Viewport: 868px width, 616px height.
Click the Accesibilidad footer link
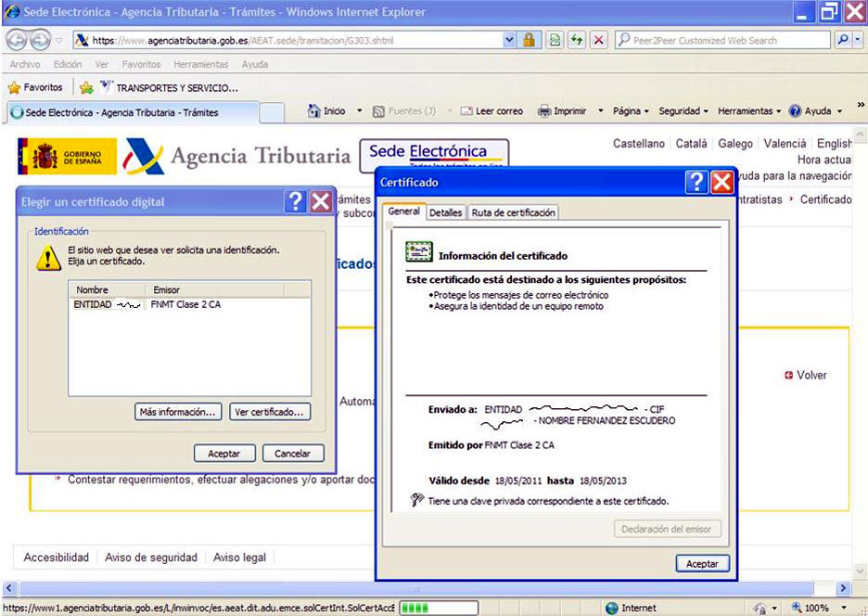pos(56,558)
